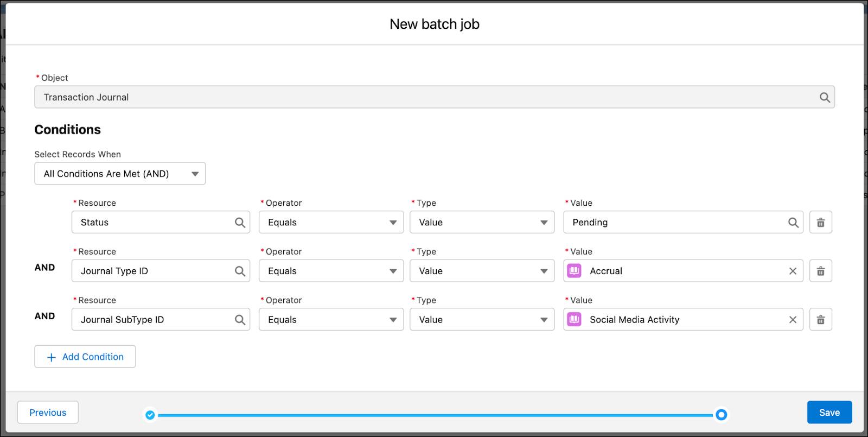Click the search icon in Journal Type ID field
Viewport: 868px width, 437px height.
pyautogui.click(x=240, y=271)
